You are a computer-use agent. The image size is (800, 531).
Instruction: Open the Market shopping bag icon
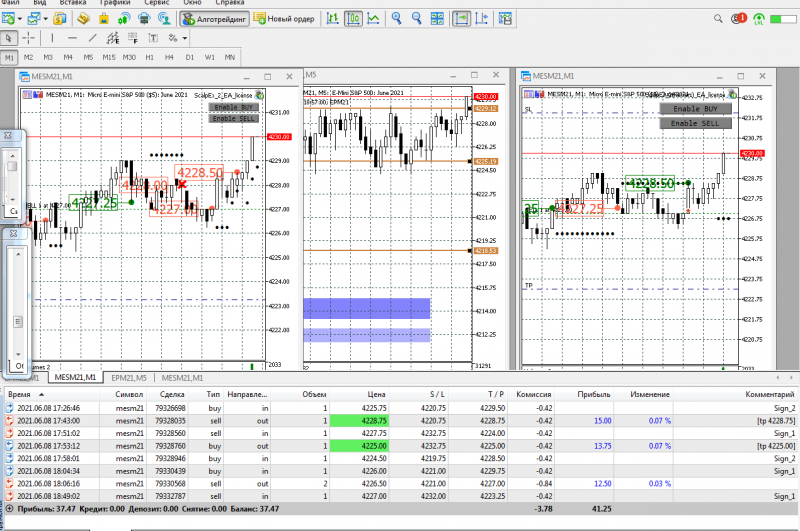[104, 19]
